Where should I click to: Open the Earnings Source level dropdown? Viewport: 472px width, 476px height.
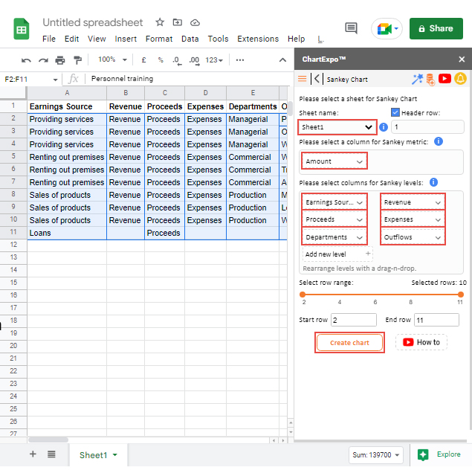[334, 202]
